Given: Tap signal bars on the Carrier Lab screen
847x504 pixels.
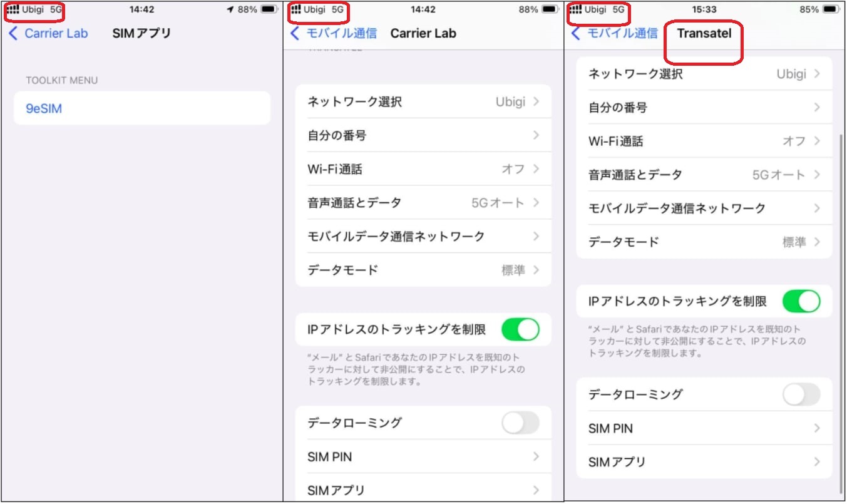Looking at the screenshot, I should [295, 9].
